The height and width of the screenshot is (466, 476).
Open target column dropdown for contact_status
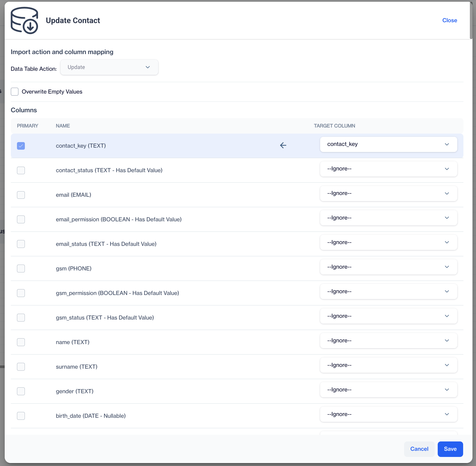[x=389, y=169]
